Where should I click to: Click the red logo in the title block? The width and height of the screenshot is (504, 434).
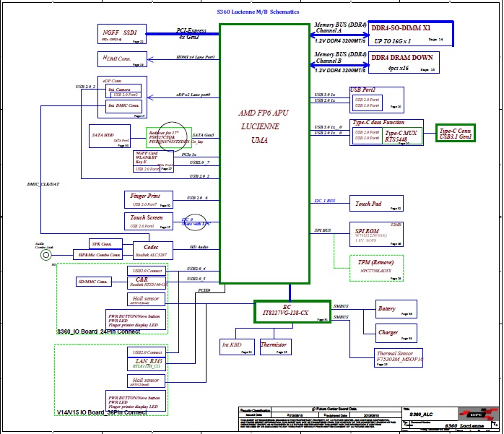pyautogui.click(x=478, y=415)
